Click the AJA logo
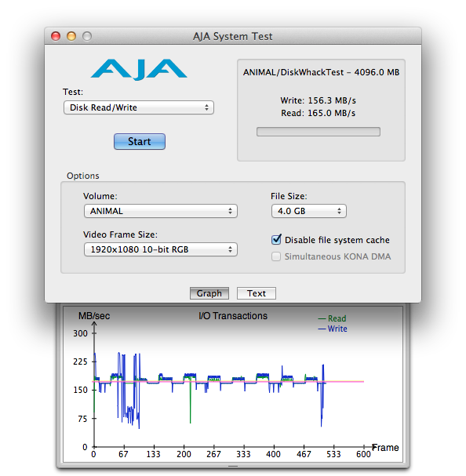 pyautogui.click(x=139, y=70)
